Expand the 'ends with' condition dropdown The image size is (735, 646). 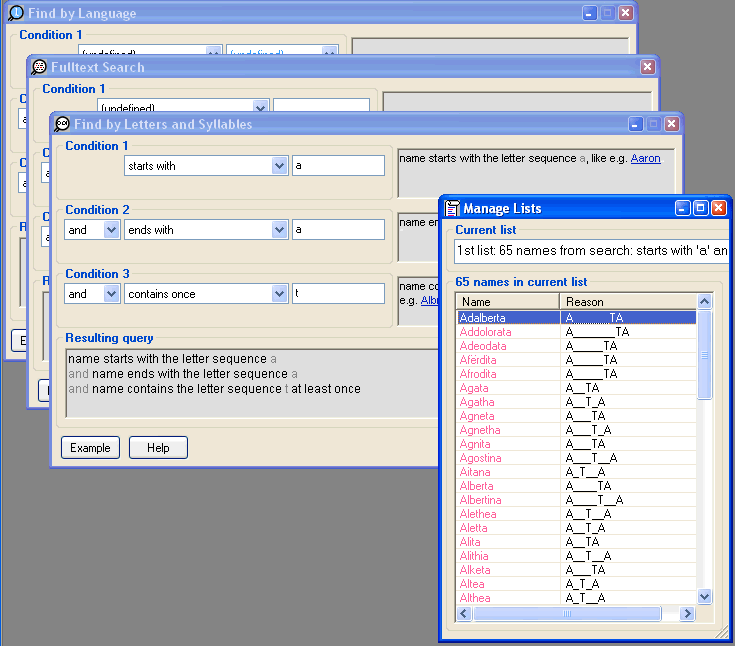pos(279,230)
